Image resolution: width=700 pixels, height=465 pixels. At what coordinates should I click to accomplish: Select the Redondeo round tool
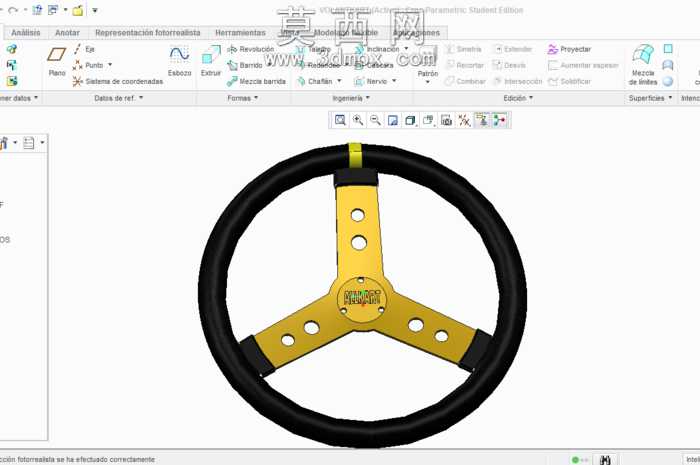tap(318, 65)
